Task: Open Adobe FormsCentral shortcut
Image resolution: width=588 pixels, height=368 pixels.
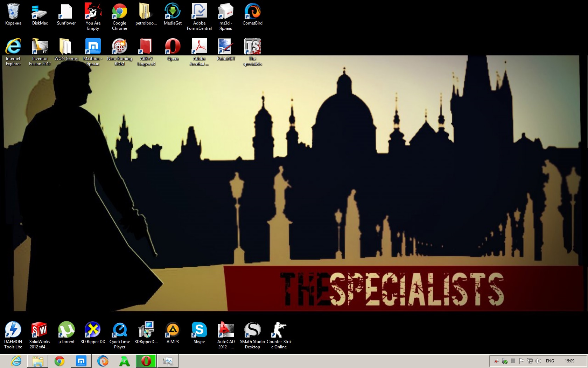Action: [x=199, y=17]
